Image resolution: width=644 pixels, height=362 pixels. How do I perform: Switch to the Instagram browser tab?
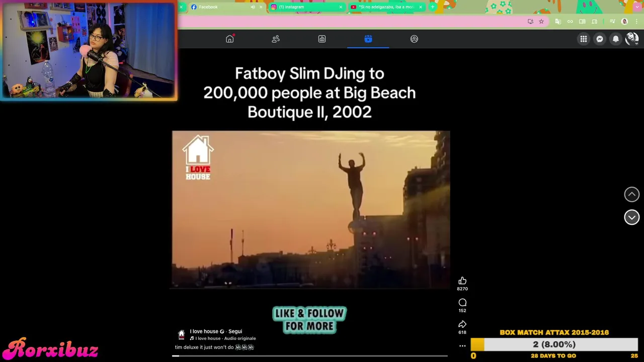306,7
